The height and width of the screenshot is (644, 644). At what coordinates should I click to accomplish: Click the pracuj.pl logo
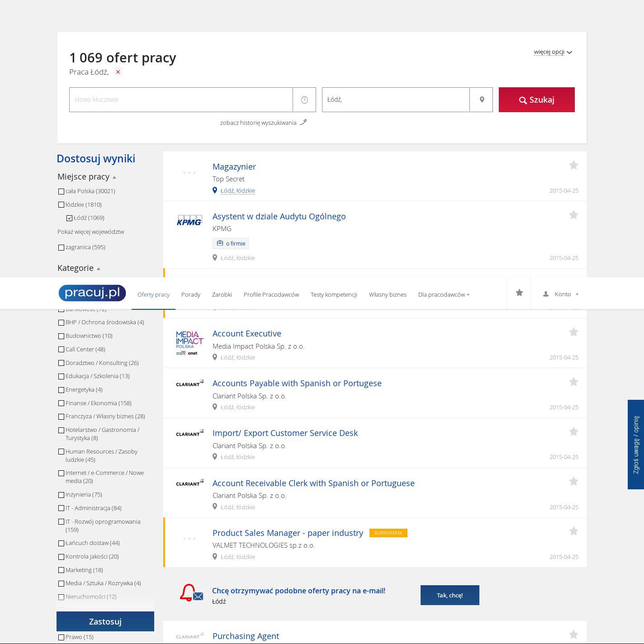coord(92,293)
